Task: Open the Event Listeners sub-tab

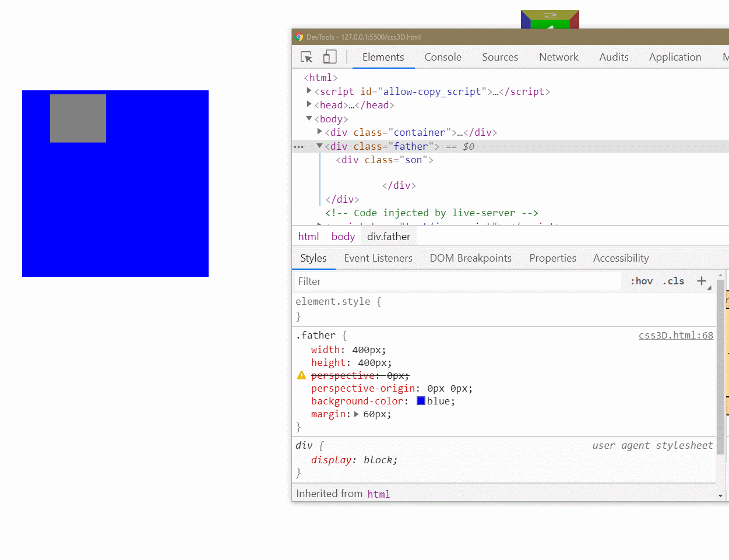Action: [378, 258]
